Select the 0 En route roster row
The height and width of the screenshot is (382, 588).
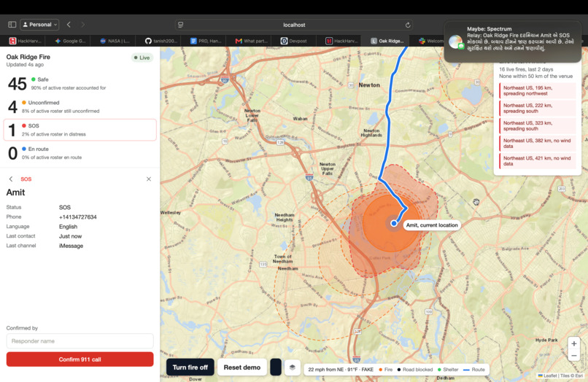(80, 153)
